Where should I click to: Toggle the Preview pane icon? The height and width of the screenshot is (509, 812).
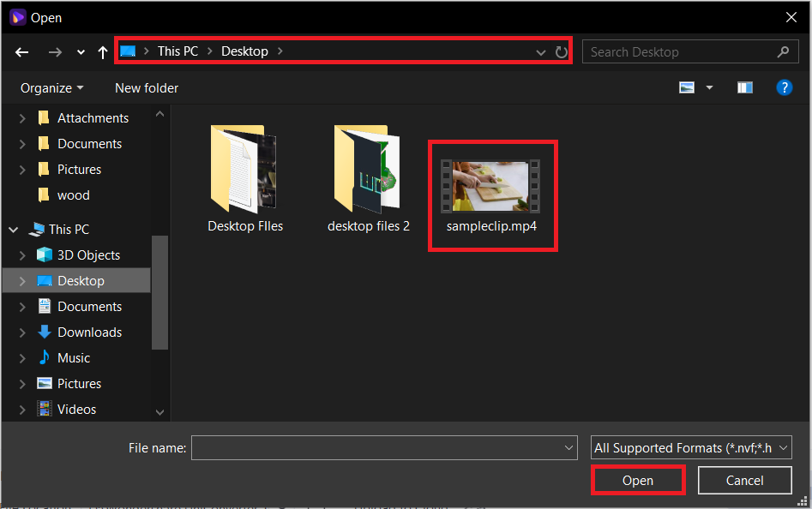pyautogui.click(x=744, y=87)
